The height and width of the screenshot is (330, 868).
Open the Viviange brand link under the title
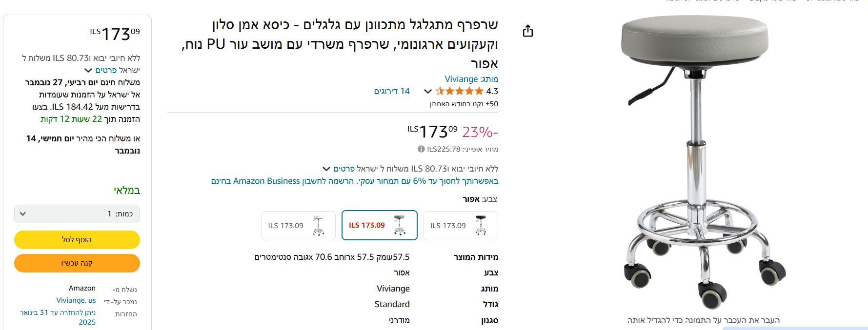(461, 79)
